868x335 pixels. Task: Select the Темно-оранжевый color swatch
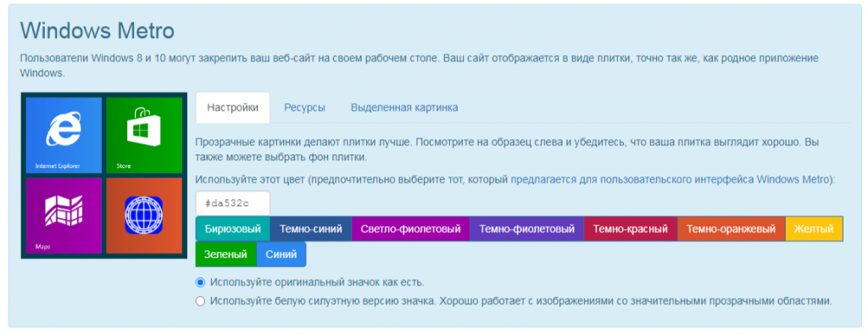point(732,229)
